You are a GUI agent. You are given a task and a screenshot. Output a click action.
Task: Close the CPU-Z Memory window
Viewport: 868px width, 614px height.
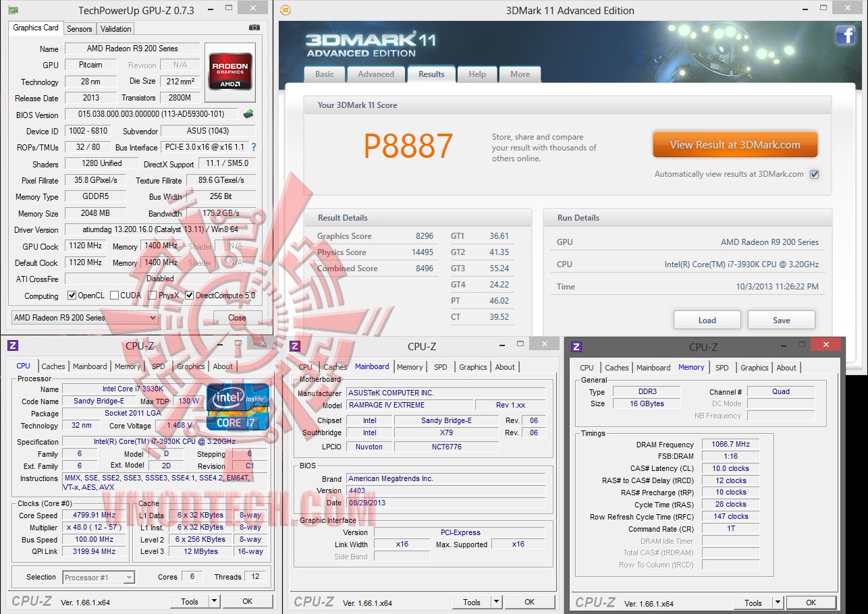(x=825, y=345)
